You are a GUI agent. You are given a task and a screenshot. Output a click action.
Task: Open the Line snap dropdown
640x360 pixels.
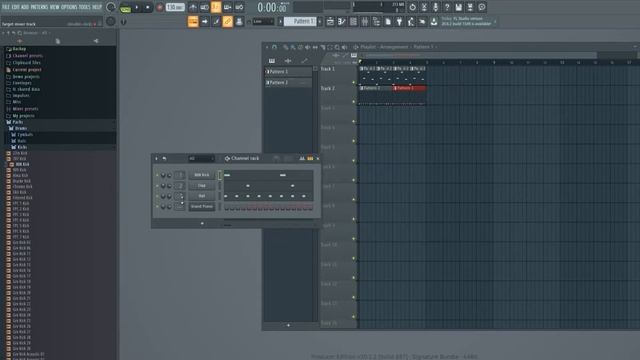point(263,22)
